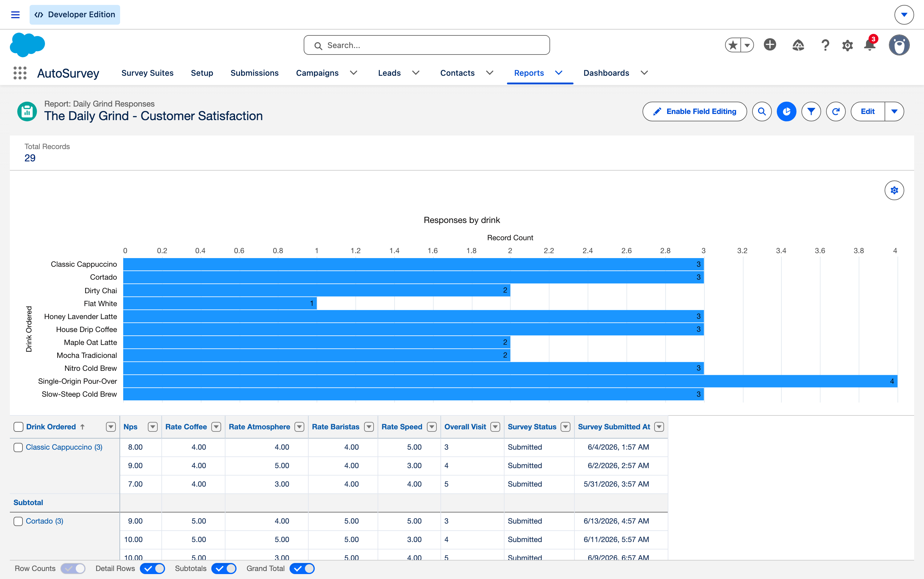
Task: Toggle the Subtotals switch
Action: pos(224,568)
